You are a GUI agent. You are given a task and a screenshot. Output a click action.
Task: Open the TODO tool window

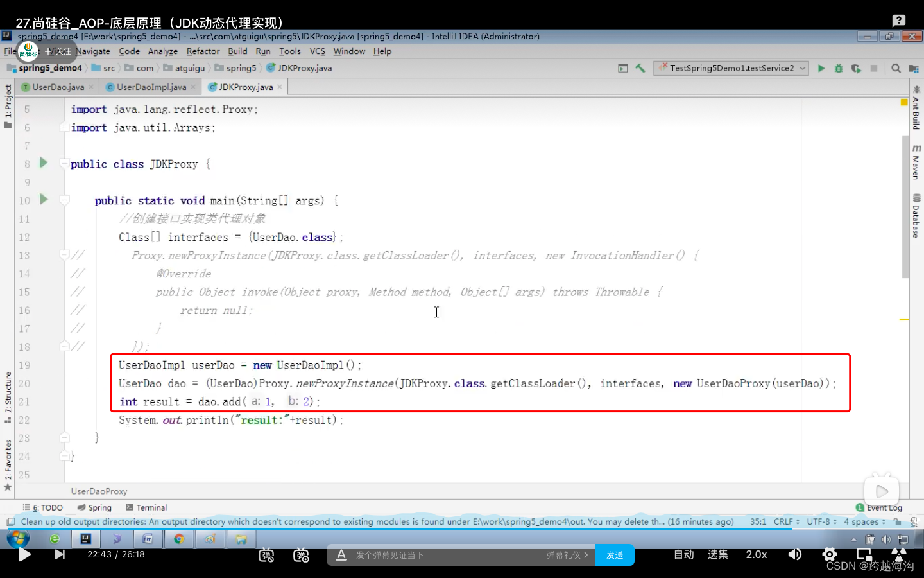(43, 507)
